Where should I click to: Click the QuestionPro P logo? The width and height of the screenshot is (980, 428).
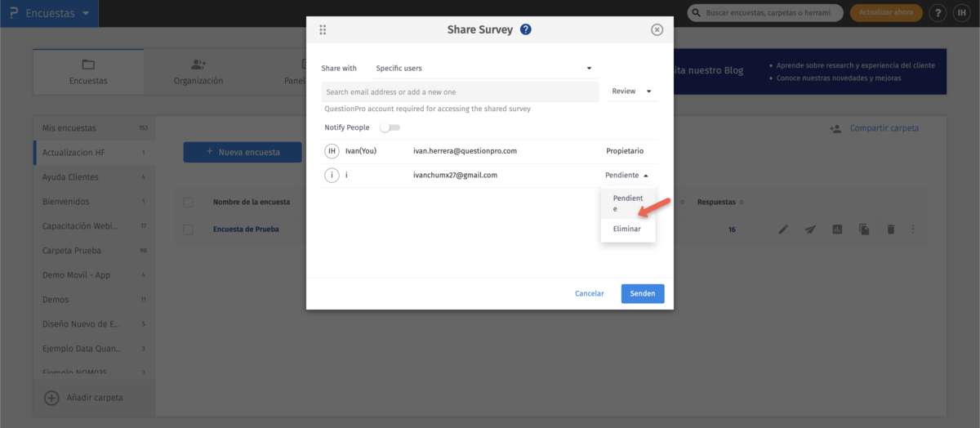[x=13, y=13]
